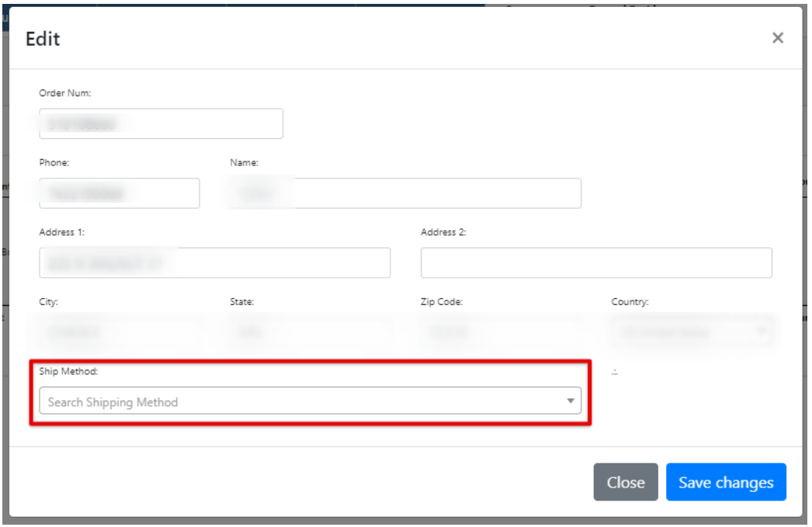The image size is (812, 527).
Task: Open the Country dropdown
Action: [x=692, y=332]
